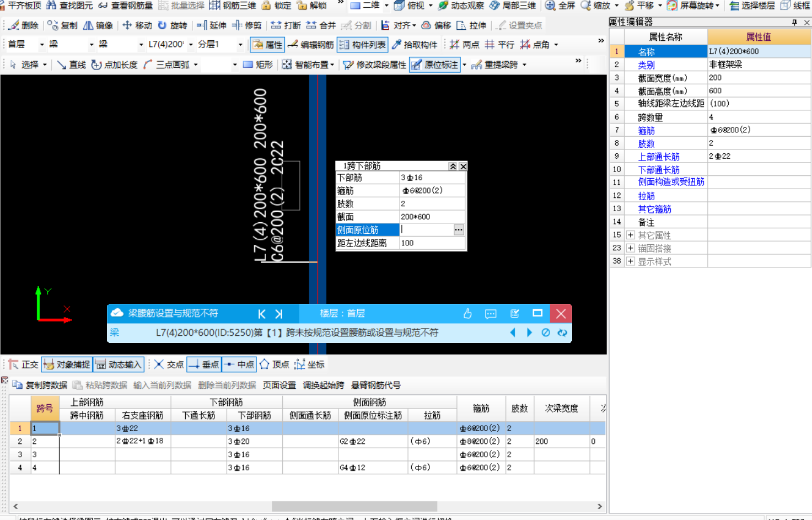812x520 pixels.
Task: Choose 点加长度 tool
Action: click(114, 65)
